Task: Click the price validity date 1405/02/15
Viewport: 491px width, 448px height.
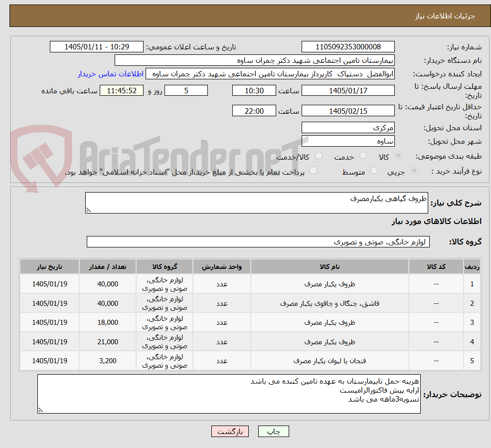Action: pos(348,111)
